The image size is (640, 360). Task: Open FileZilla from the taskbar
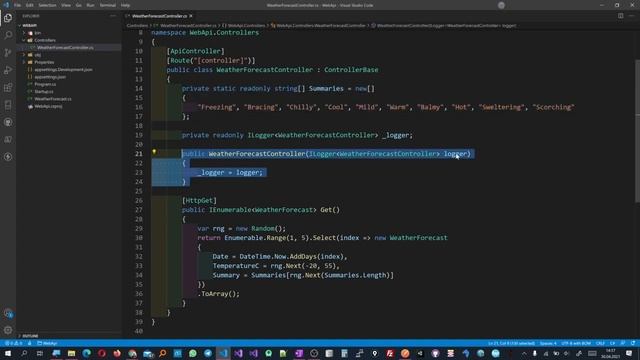point(390,353)
